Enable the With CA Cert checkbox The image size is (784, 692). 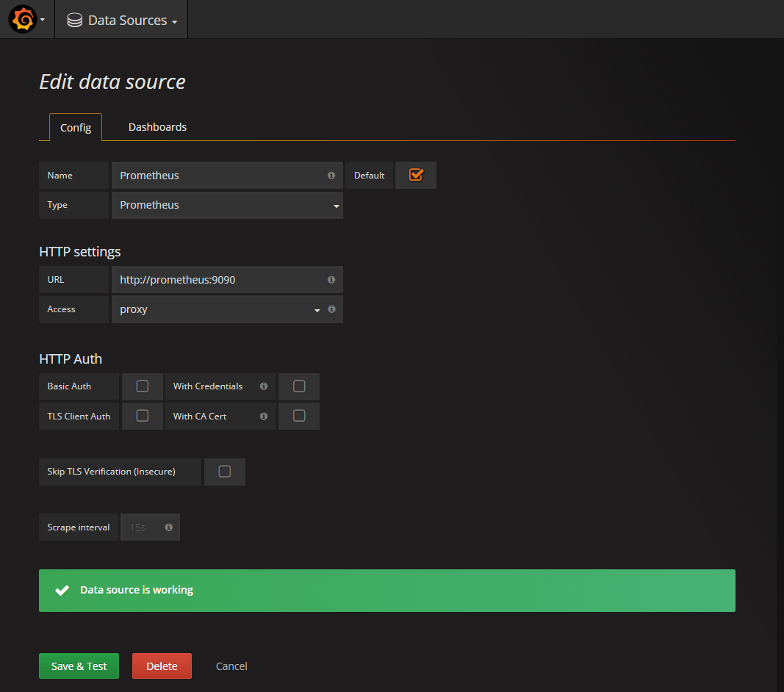[299, 416]
